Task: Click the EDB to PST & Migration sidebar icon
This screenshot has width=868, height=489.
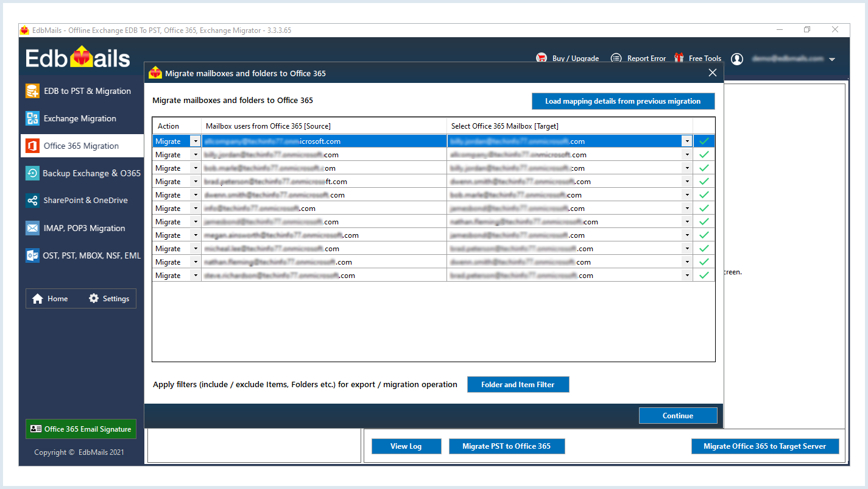Action: 32,91
